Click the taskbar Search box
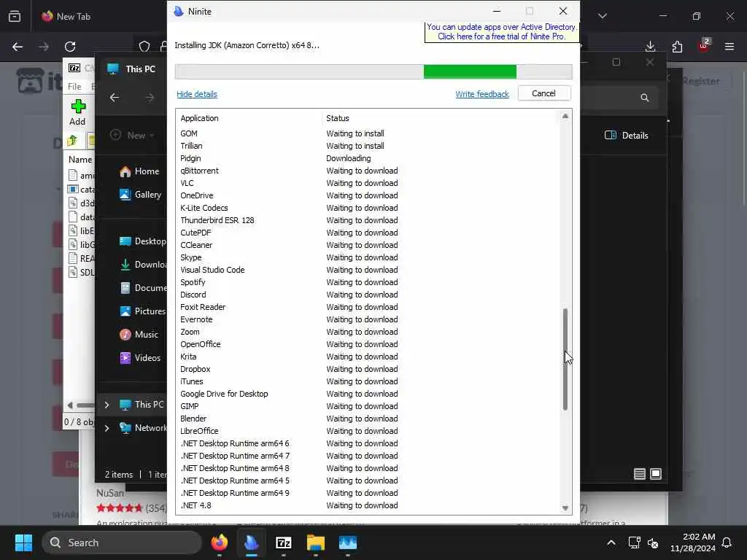The width and height of the screenshot is (747, 560). (122, 542)
